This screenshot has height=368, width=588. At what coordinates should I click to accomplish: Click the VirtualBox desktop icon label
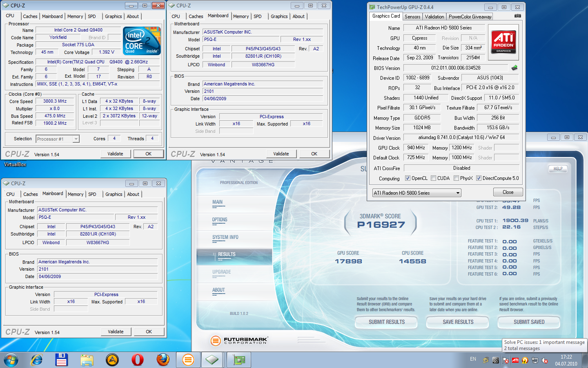(15, 164)
